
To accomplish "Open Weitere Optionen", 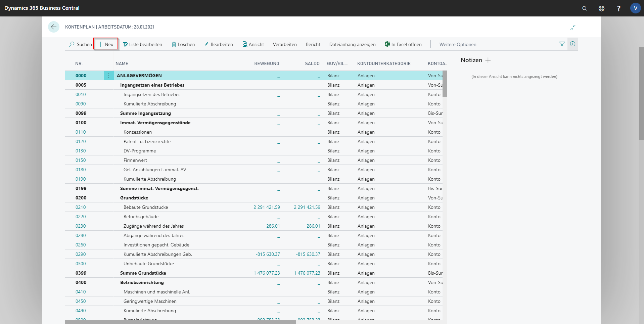I will (x=458, y=44).
